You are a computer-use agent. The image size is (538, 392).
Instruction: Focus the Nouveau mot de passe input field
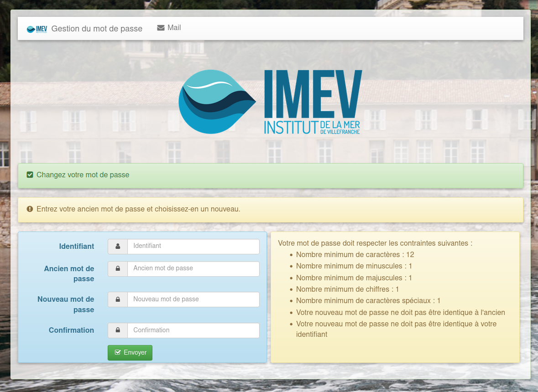click(x=193, y=299)
